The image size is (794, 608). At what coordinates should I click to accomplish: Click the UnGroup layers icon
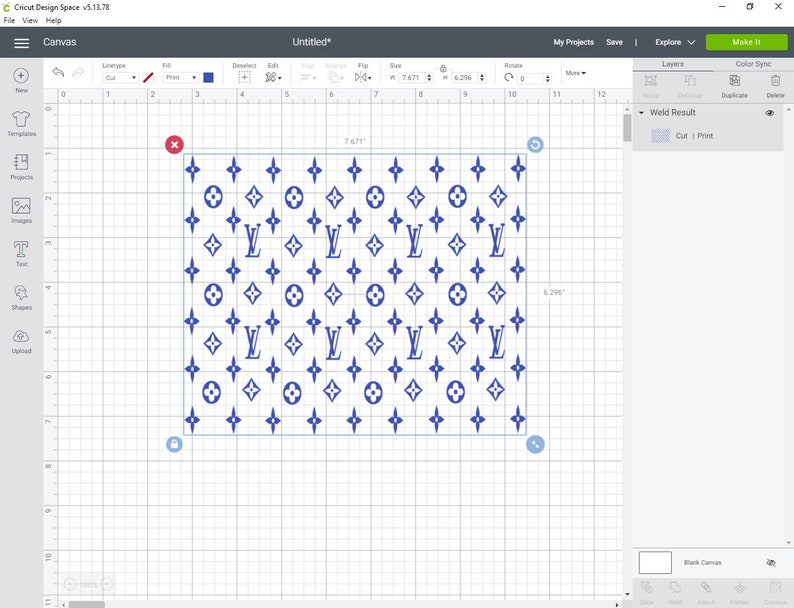[x=690, y=80]
